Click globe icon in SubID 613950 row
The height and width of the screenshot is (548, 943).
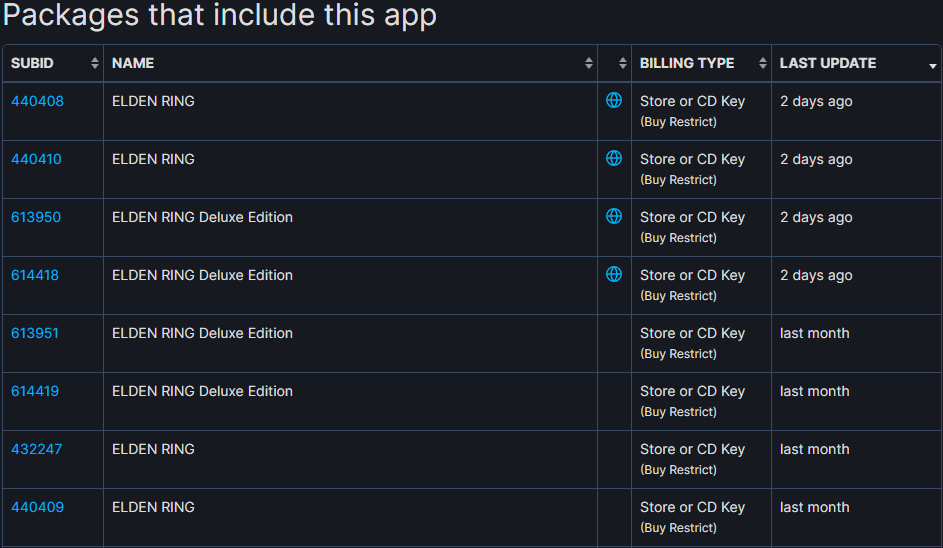(613, 216)
